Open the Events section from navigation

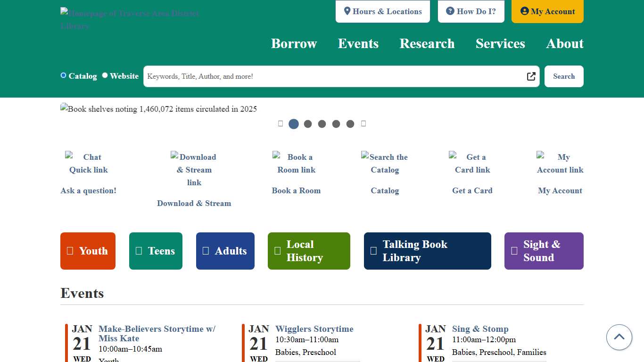[x=358, y=43]
